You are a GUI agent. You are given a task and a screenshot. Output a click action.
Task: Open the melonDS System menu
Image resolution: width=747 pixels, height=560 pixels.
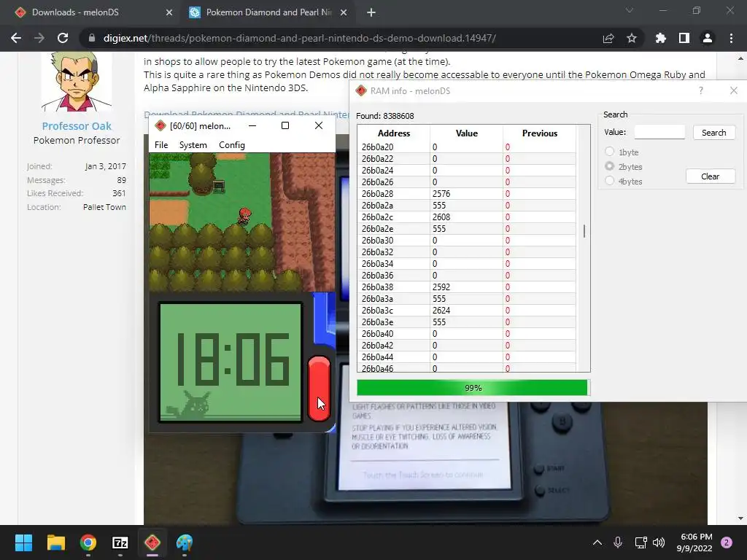pyautogui.click(x=193, y=145)
